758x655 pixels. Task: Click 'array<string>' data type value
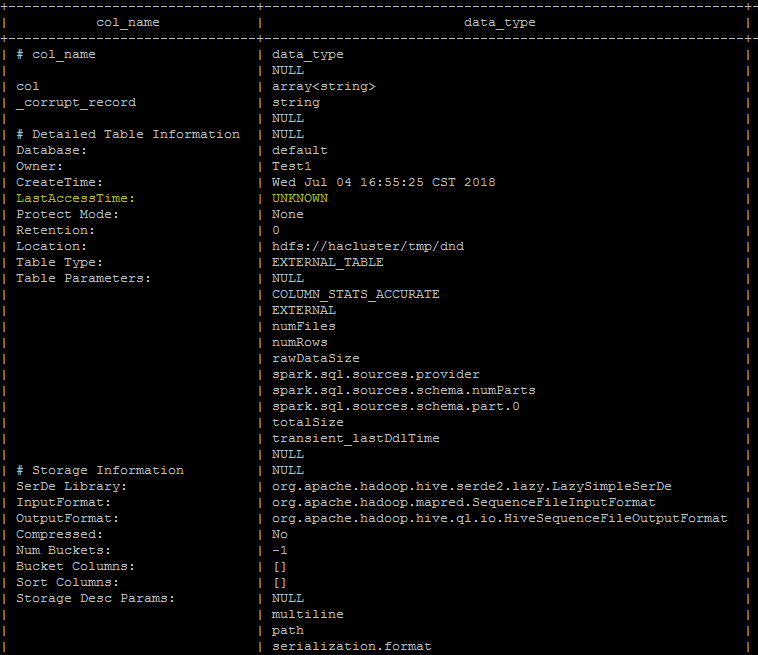click(323, 87)
